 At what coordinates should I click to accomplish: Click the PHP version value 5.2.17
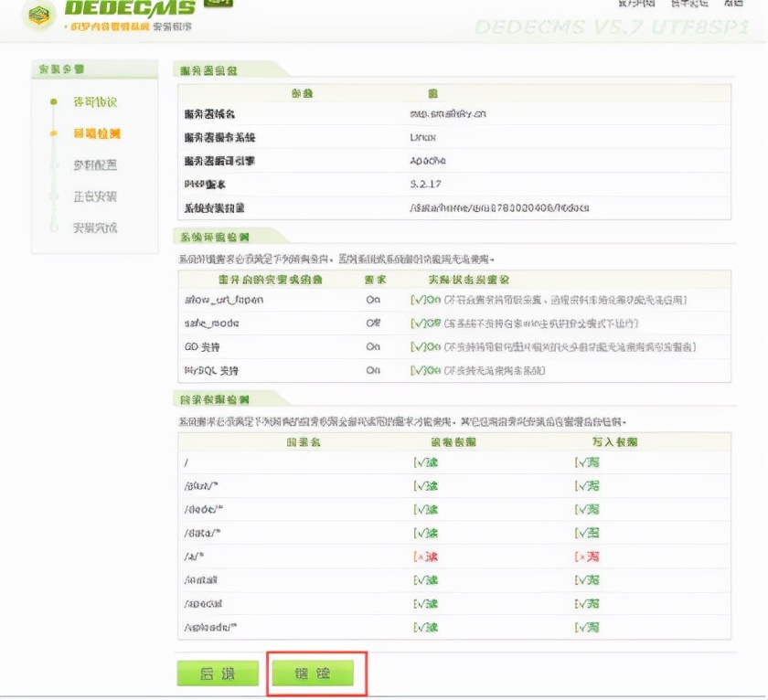click(425, 184)
